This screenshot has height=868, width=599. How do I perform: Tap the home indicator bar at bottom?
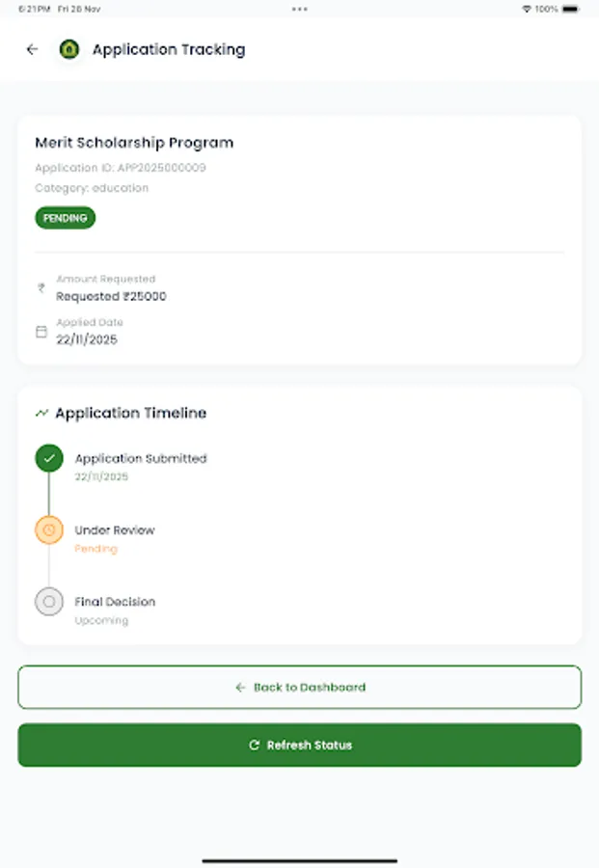pyautogui.click(x=299, y=860)
